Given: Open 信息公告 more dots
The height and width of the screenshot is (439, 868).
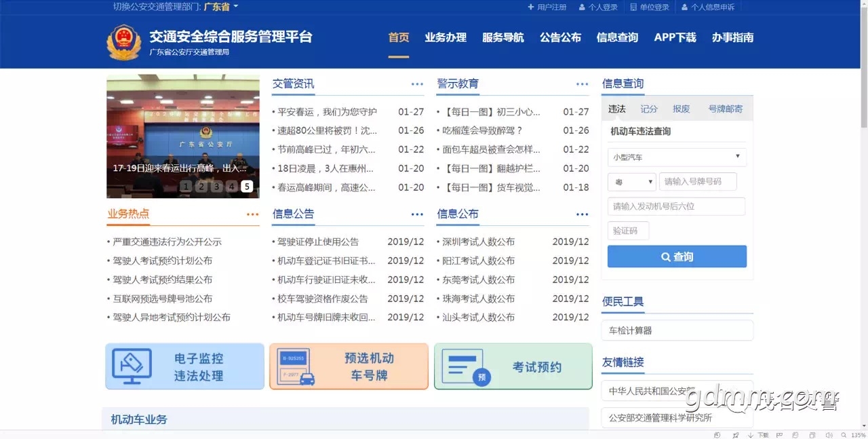Looking at the screenshot, I should click(x=417, y=214).
